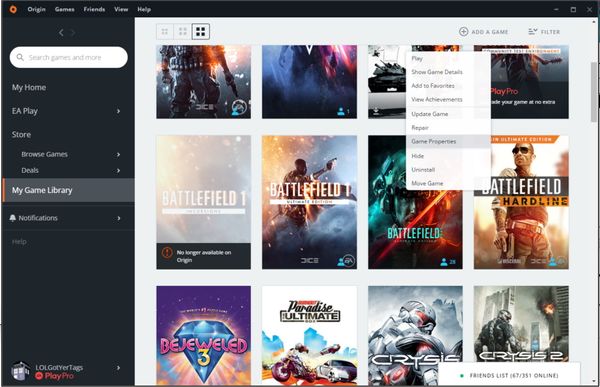
Task: Choose Repair from context menu
Action: [x=448, y=128]
